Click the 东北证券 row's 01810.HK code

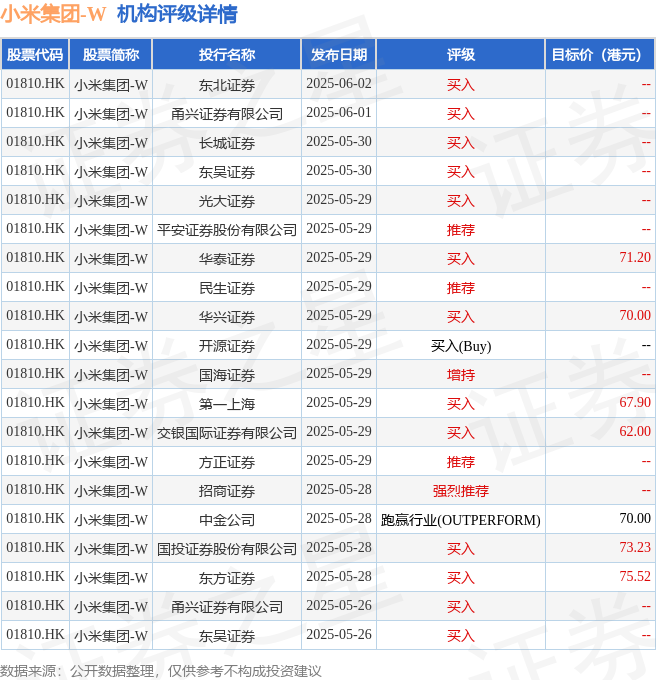click(35, 83)
